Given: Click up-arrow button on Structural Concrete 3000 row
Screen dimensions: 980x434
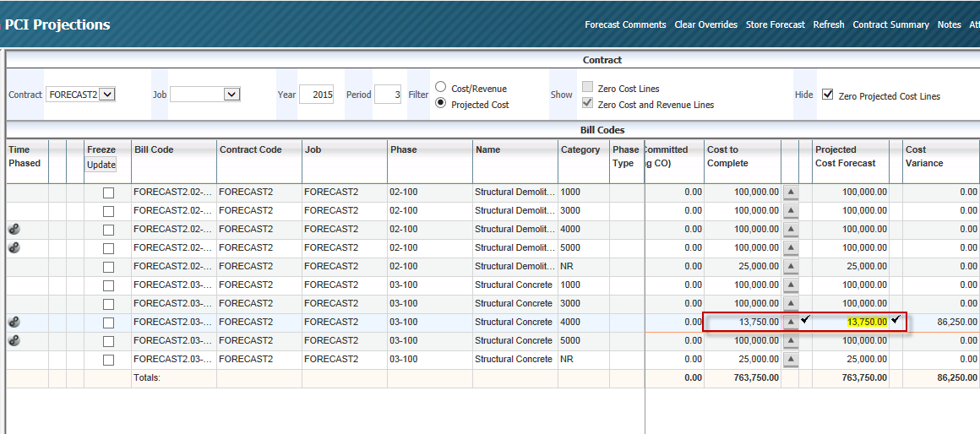Looking at the screenshot, I should (791, 304).
